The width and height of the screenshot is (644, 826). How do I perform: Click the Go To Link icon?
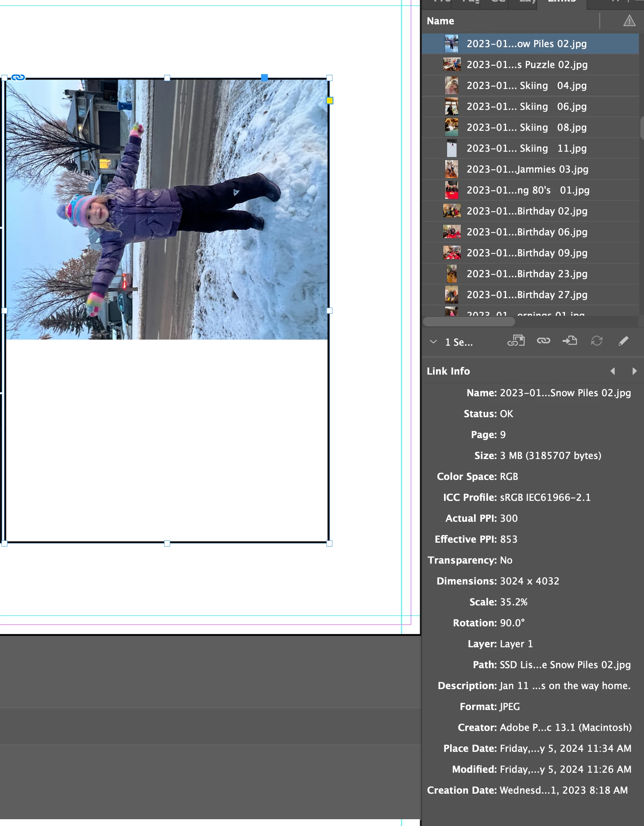coord(569,341)
